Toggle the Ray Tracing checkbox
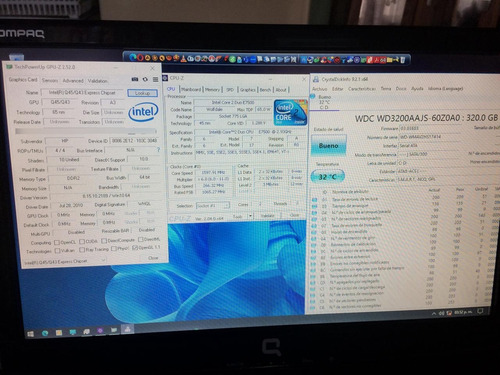Viewport: 500px width, 375px height. tap(82, 249)
